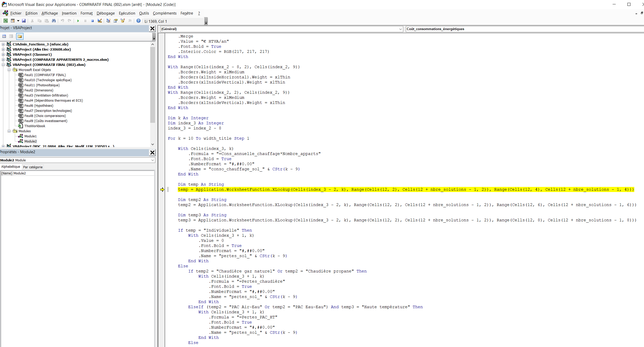Open the Object Browser toolbar icon
The width and height of the screenshot is (644, 347).
point(123,21)
